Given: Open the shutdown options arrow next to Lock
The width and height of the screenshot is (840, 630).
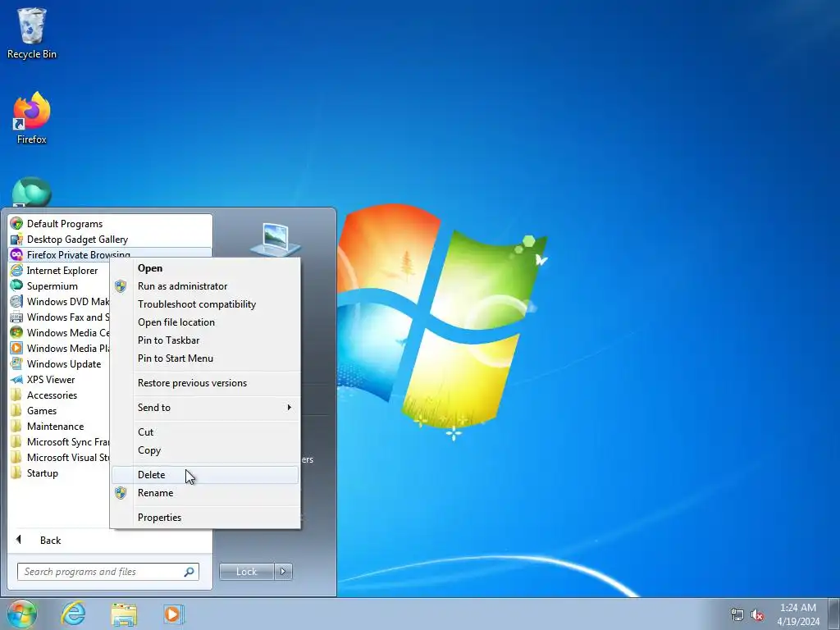Looking at the screenshot, I should (283, 572).
